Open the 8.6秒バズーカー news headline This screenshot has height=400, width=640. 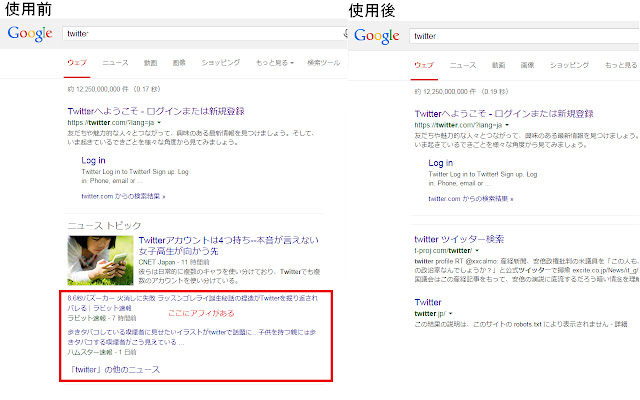pos(193,303)
